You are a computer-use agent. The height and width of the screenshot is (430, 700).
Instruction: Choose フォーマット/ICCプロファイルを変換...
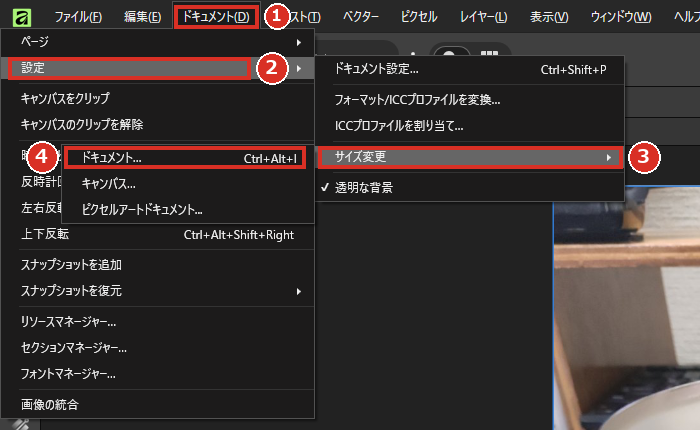470,100
